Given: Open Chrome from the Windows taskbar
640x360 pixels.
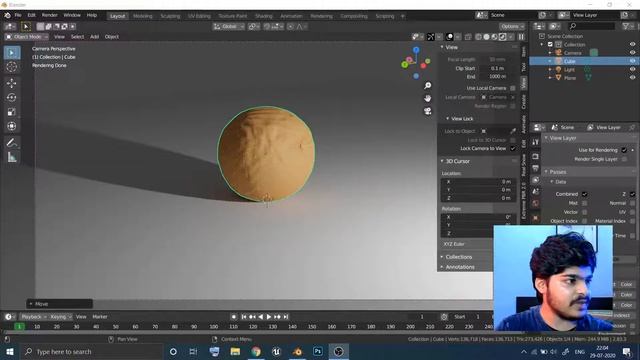Looking at the screenshot, I should (x=256, y=351).
